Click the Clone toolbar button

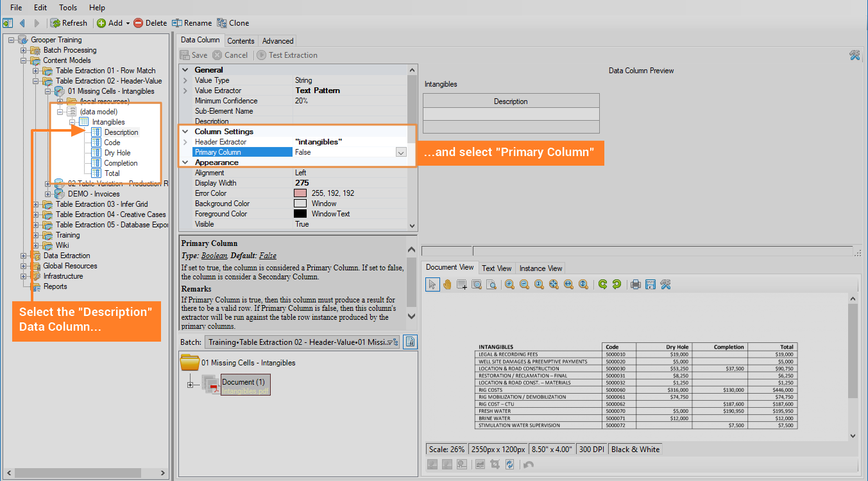[233, 23]
